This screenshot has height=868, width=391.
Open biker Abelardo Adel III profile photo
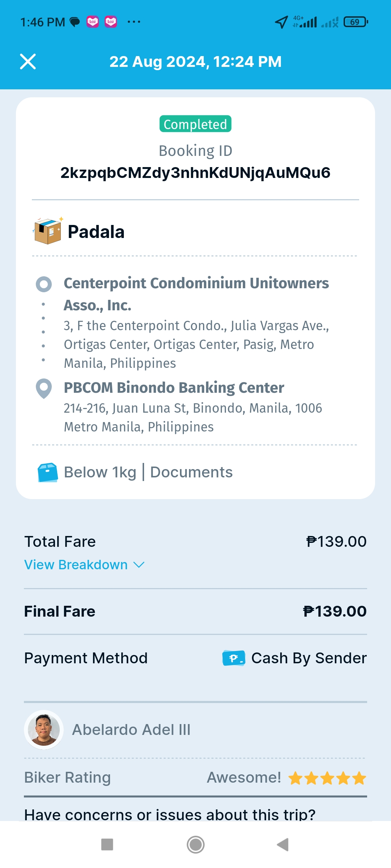(44, 730)
